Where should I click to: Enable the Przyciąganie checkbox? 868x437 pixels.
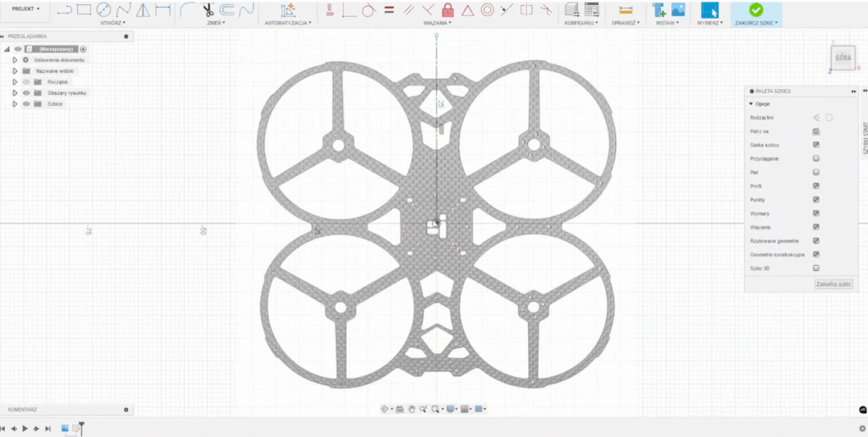coord(815,158)
